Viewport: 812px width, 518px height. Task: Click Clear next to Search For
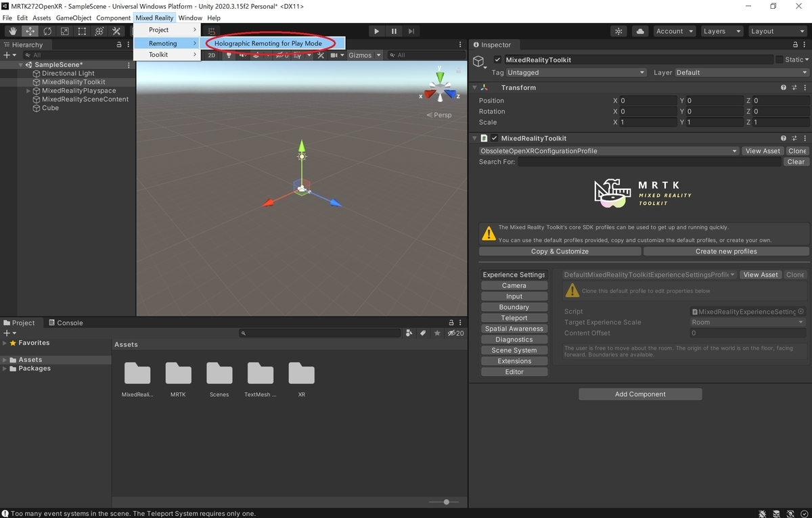point(796,162)
